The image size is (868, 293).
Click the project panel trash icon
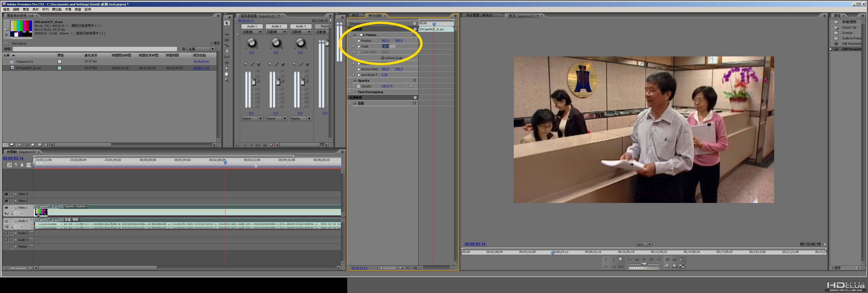(x=46, y=145)
